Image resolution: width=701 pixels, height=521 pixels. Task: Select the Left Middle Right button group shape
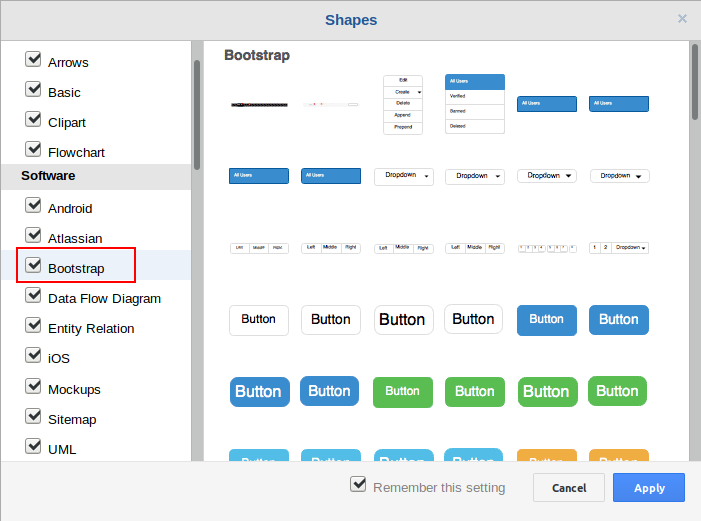(330, 247)
